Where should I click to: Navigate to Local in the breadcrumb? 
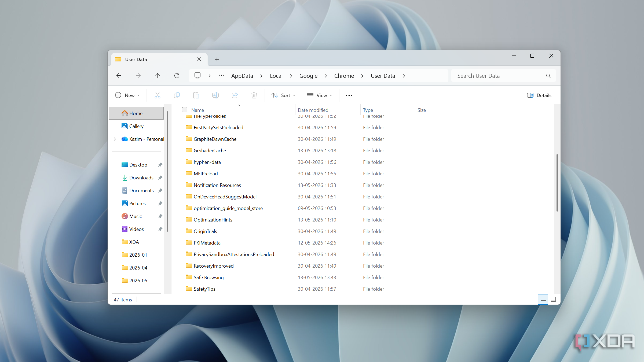[276, 76]
